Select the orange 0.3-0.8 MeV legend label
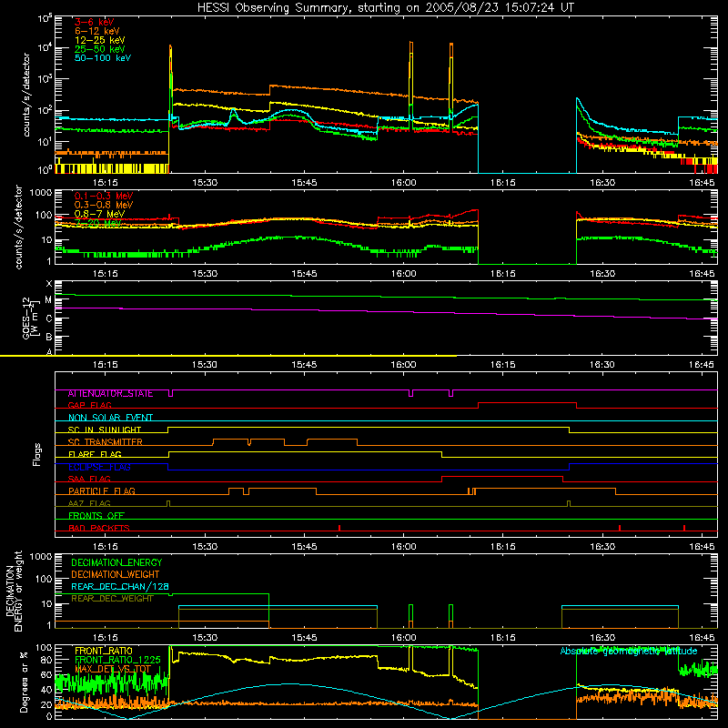This screenshot has height=728, width=728. click(104, 205)
